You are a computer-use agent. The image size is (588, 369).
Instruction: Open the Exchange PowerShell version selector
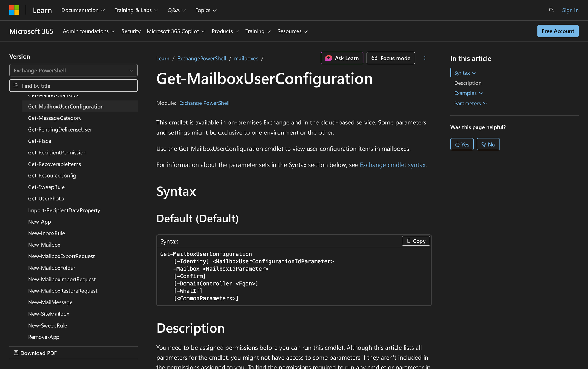(x=73, y=70)
